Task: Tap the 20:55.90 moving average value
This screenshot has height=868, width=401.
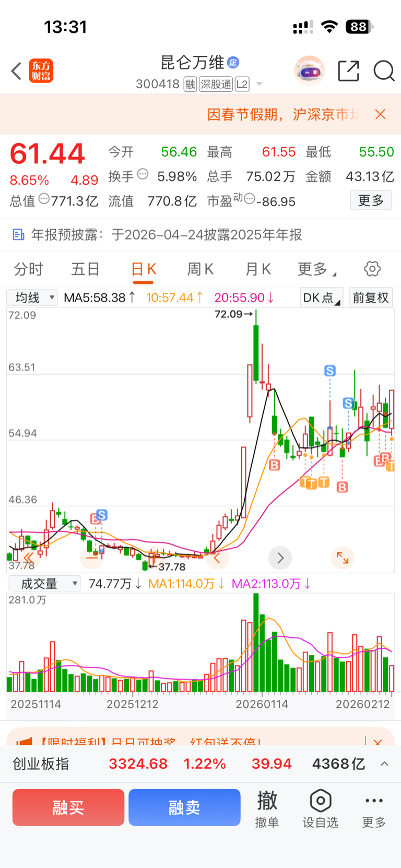Action: point(244,298)
